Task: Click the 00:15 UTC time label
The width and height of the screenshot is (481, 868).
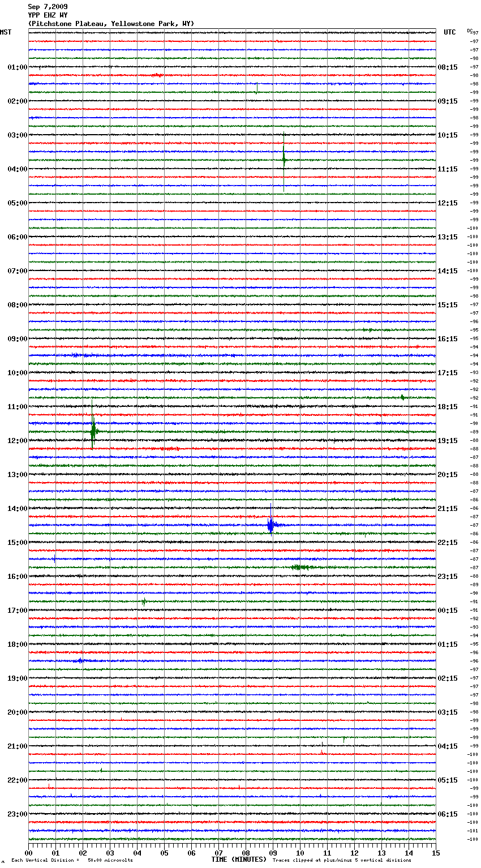Action: [x=448, y=611]
